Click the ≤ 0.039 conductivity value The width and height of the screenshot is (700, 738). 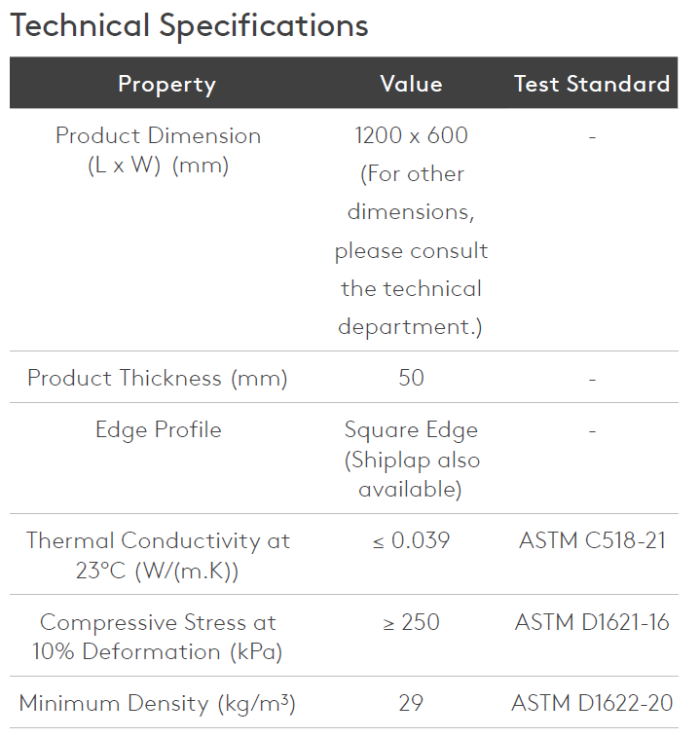click(x=411, y=540)
